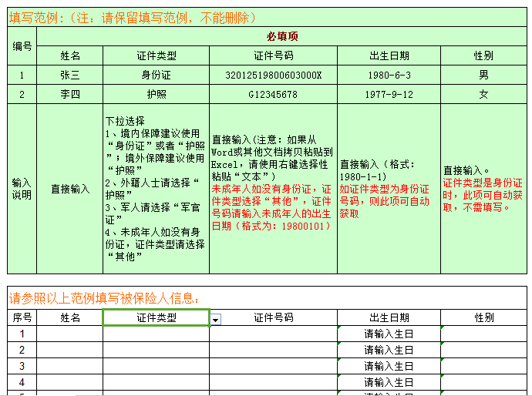Open the 证件类型 cell dropdown arrow

pos(216,319)
